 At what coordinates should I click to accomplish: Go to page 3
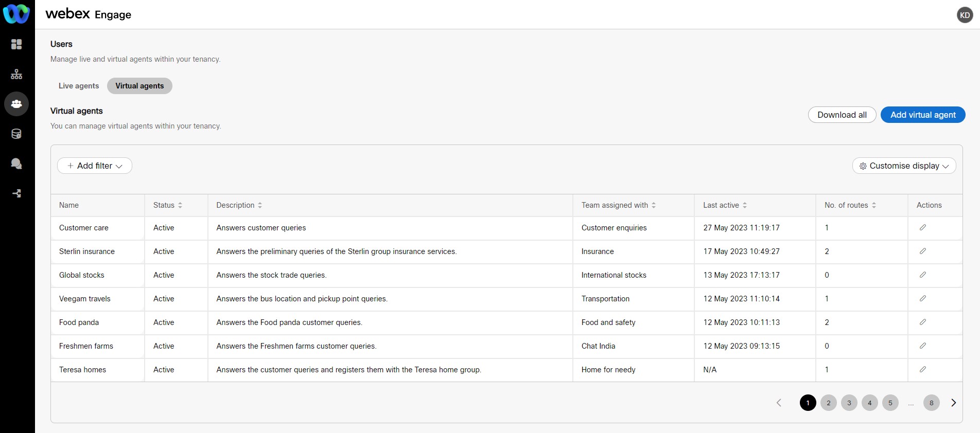849,403
